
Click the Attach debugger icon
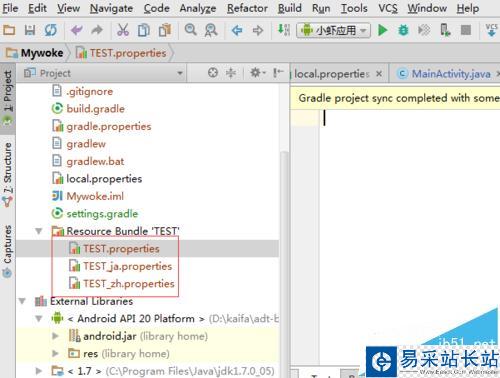[x=424, y=30]
